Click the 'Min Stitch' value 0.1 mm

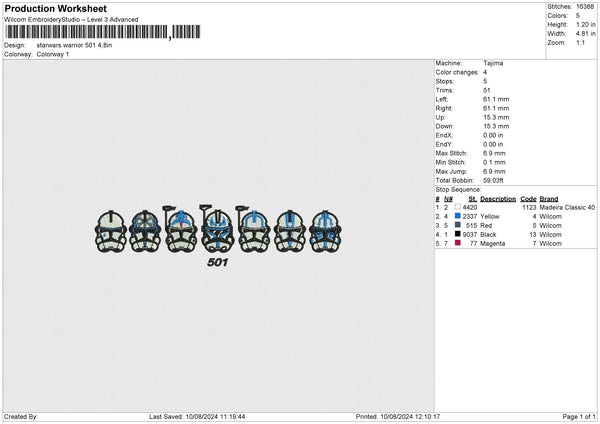point(494,162)
